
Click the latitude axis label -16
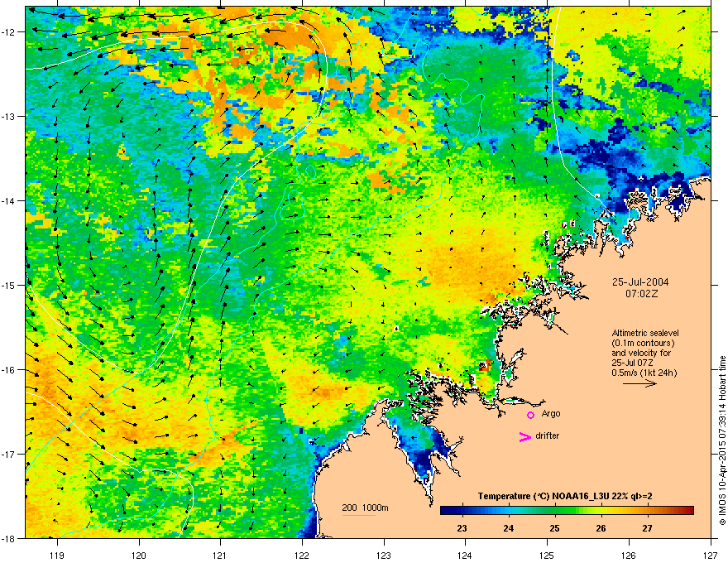(x=9, y=370)
